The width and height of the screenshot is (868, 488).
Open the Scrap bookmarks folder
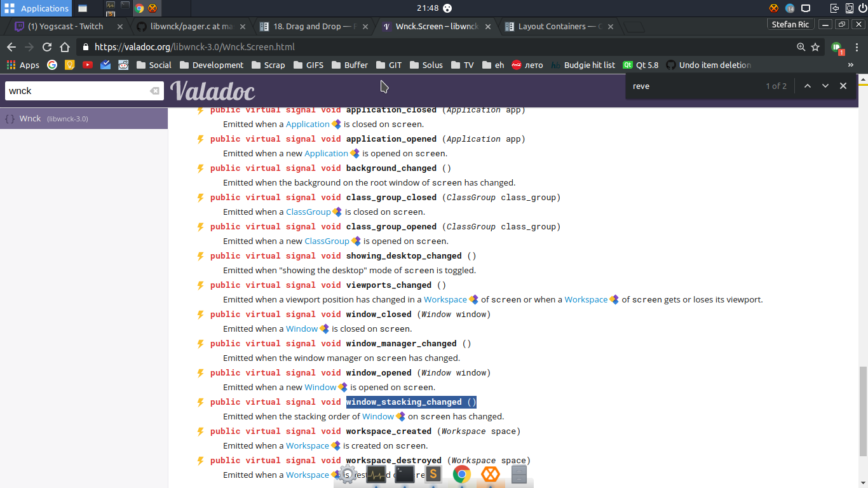pos(268,65)
